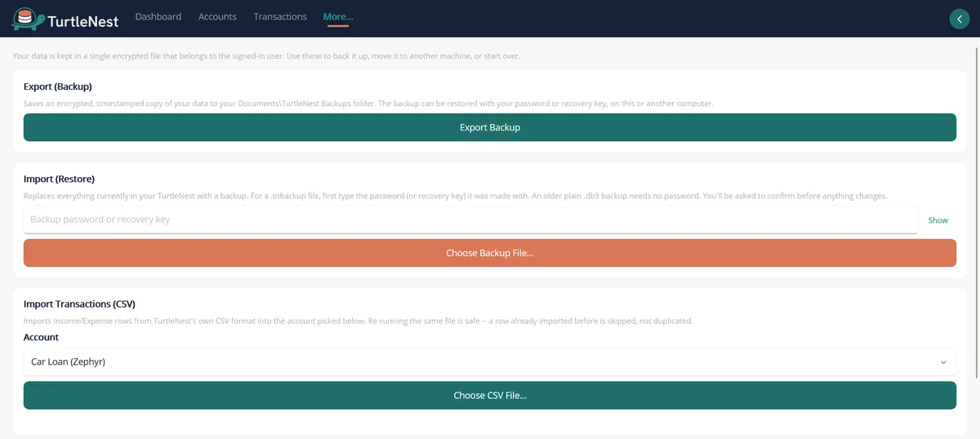Open the Account dropdown showing Car Loan (Zephyr)
The width and height of the screenshot is (980, 439).
pos(490,361)
